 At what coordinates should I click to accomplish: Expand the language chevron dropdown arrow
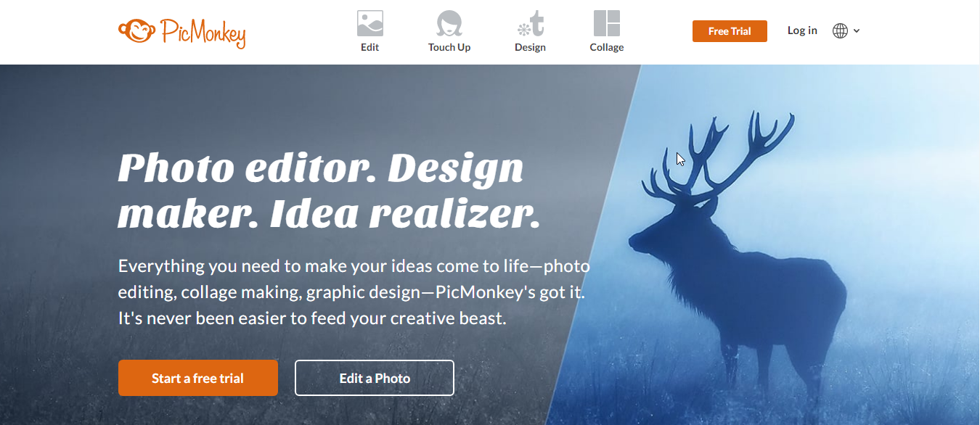[857, 30]
